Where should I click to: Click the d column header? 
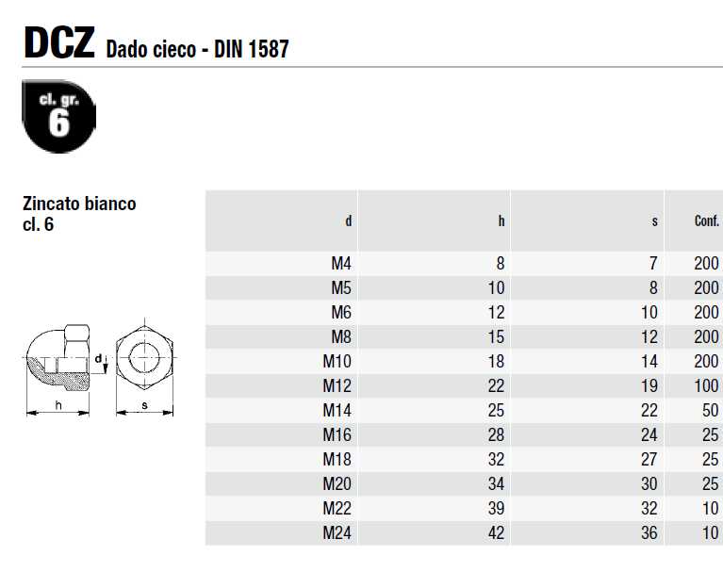(349, 220)
